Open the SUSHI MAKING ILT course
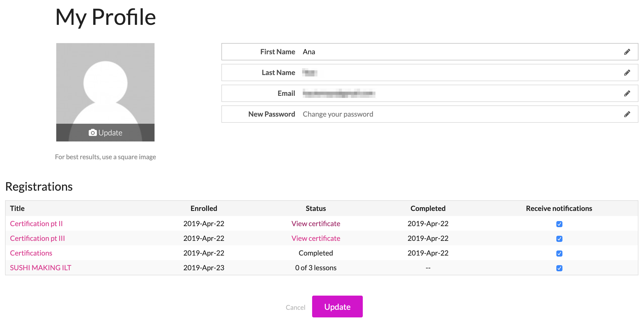This screenshot has width=644, height=324. [41, 268]
